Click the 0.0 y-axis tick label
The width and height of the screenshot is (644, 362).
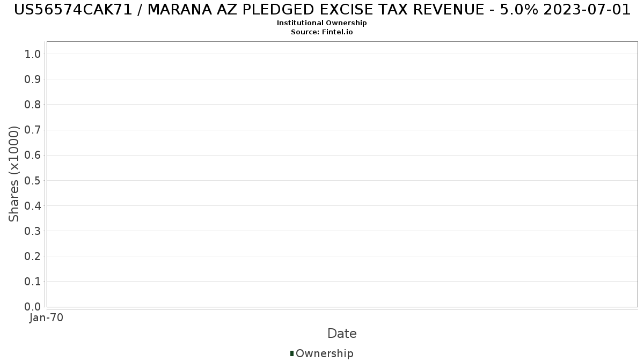click(33, 307)
